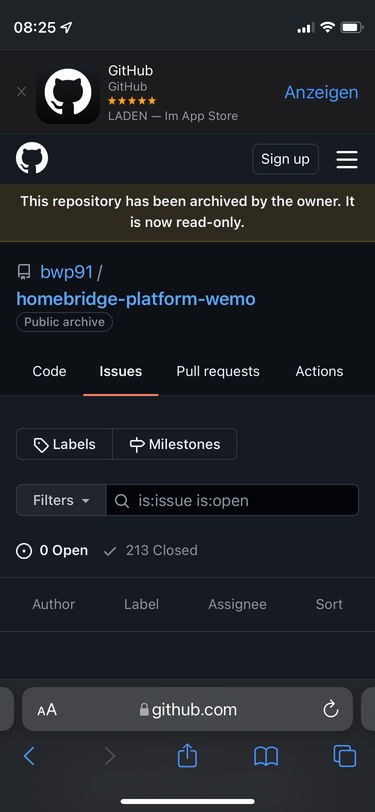This screenshot has width=375, height=812.
Task: Open the AA reader text settings
Action: (x=47, y=709)
